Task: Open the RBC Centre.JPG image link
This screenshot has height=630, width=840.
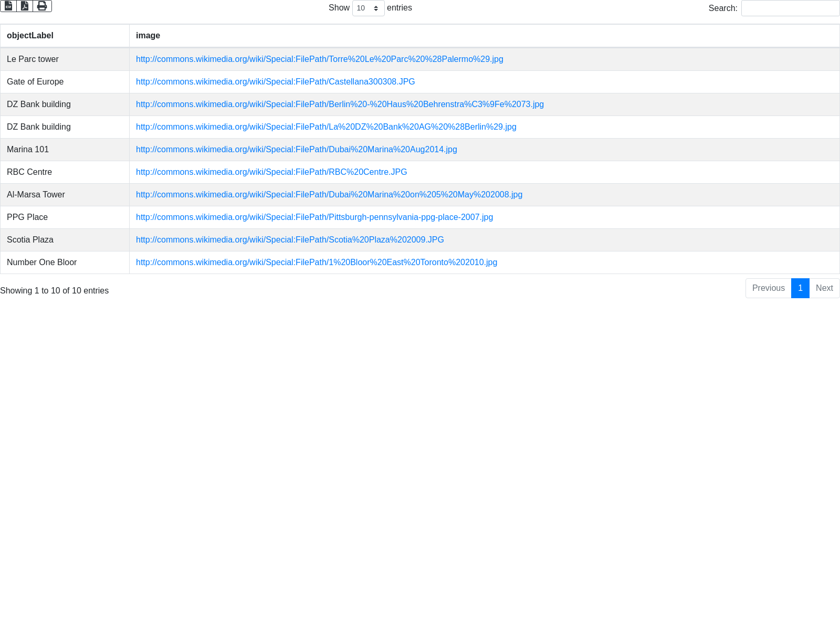Action: [271, 172]
